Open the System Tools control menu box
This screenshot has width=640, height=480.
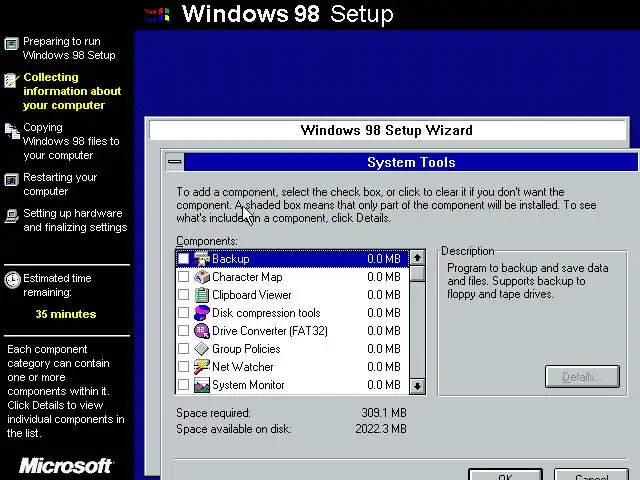click(175, 162)
